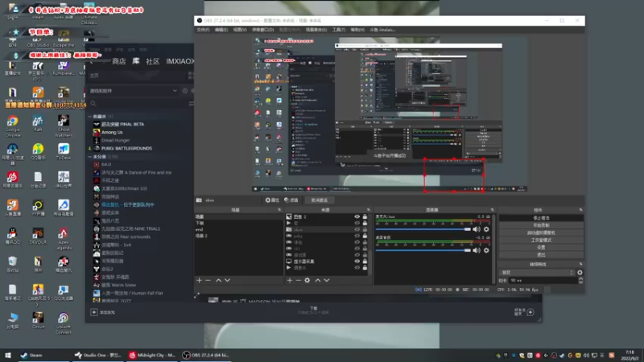Click the 停止推流 button in OBS controls
The image size is (644, 362).
(541, 218)
